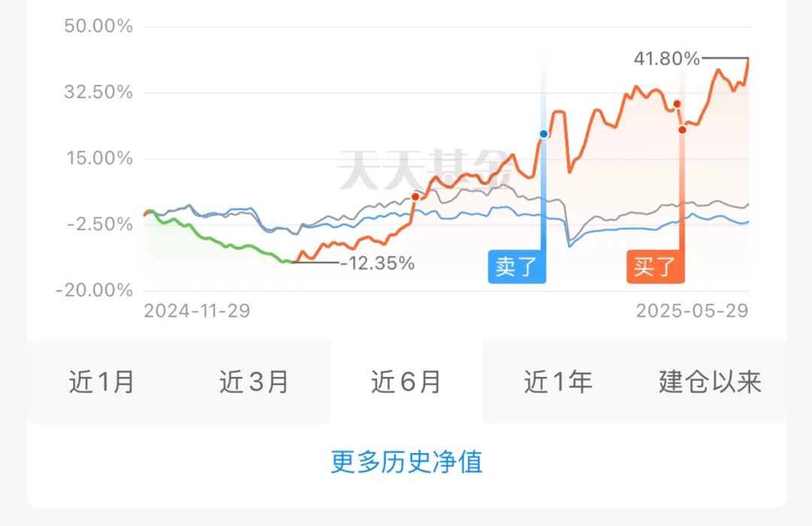Click the lower red buy dot near 买了
812x526 pixels.
683,129
